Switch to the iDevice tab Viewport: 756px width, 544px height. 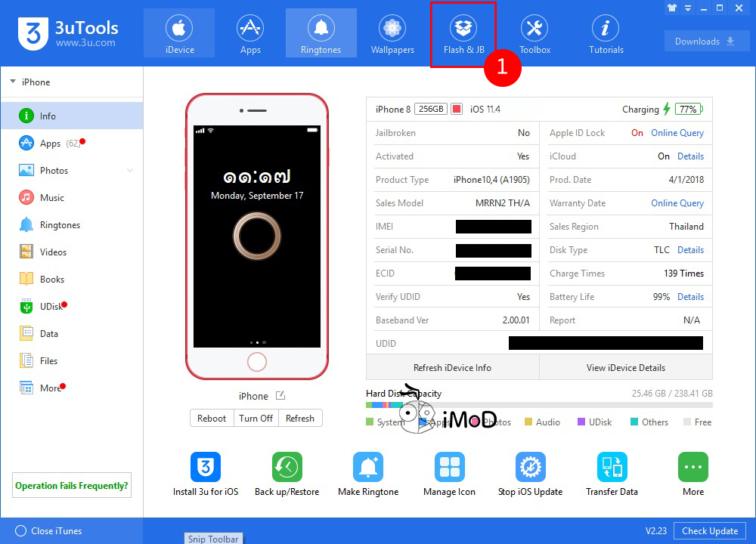178,33
